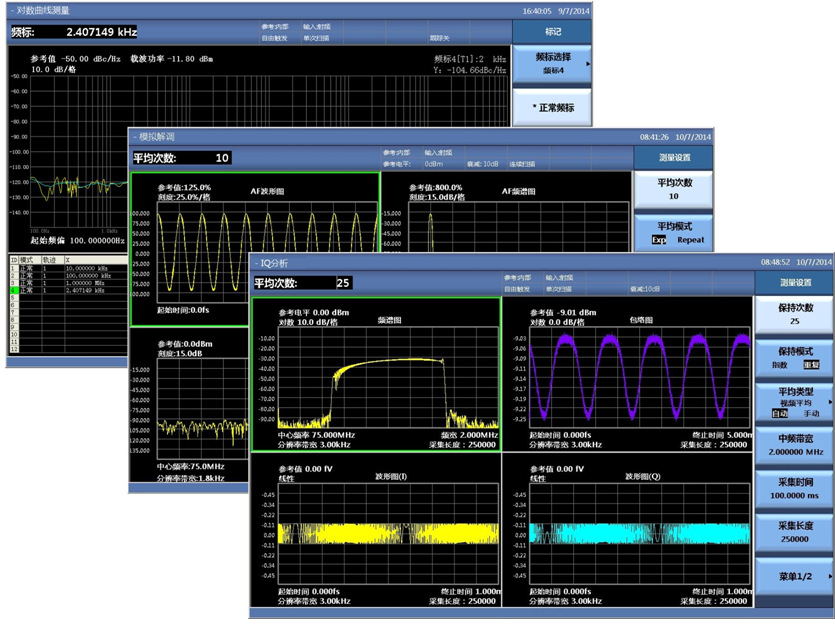
Task: Click clock 16:40:05 in log plot title bar
Action: pyautogui.click(x=537, y=11)
